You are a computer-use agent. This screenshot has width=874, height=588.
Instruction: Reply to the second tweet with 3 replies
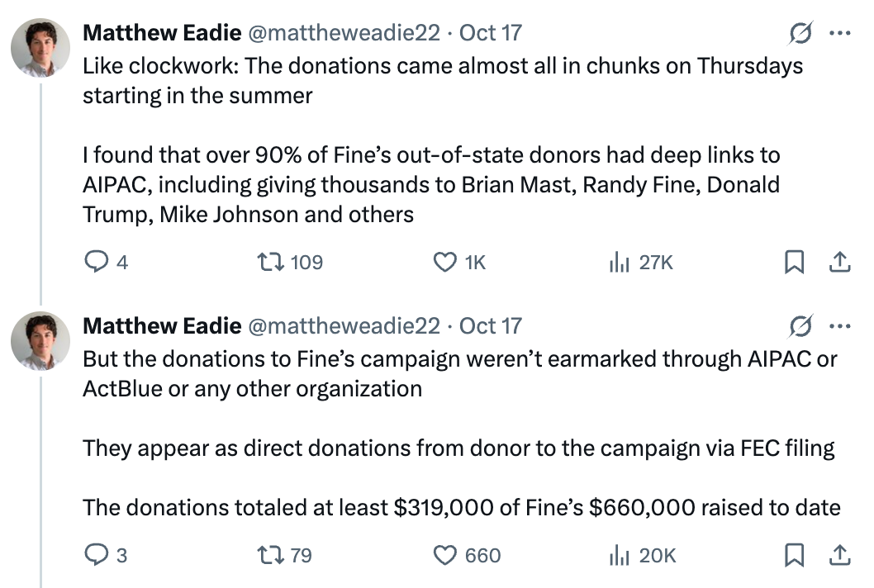97,556
